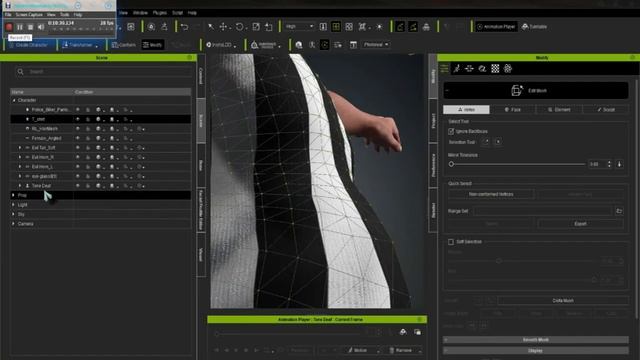
Task: Toggle visibility of Tera Deaf row
Action: click(78, 186)
